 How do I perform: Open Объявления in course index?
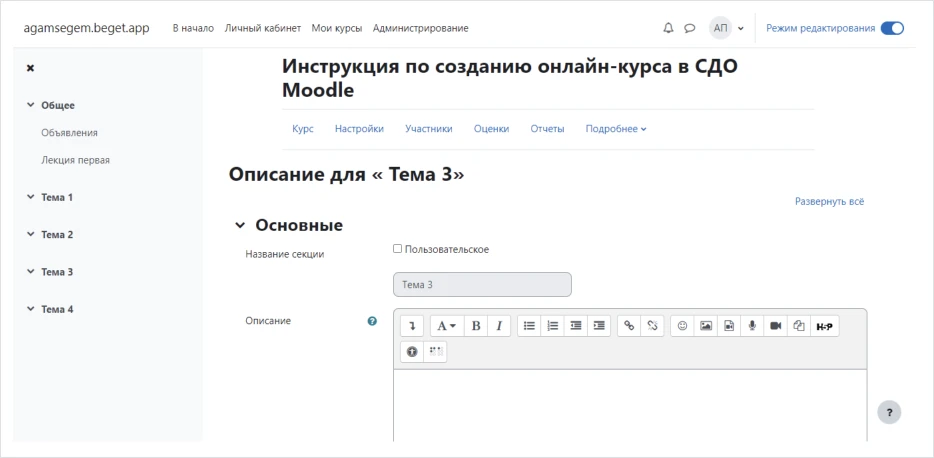tap(70, 133)
